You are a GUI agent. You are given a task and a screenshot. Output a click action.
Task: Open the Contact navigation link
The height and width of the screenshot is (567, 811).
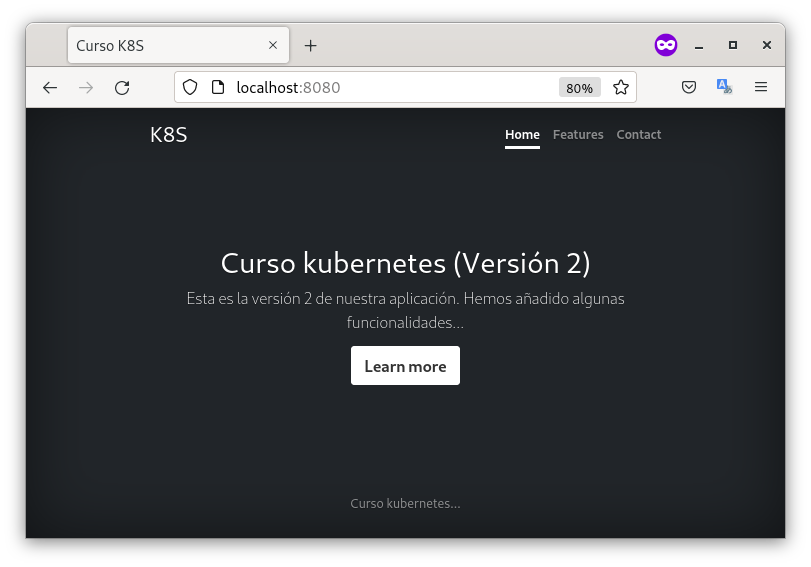(x=638, y=135)
